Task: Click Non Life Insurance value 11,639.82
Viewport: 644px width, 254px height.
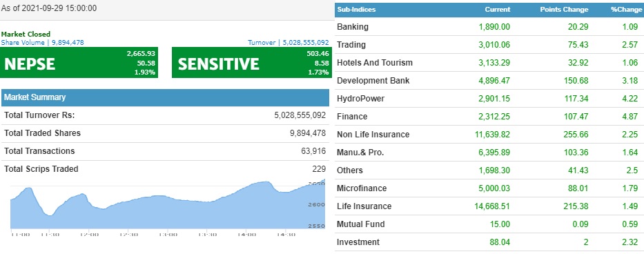Action: [x=492, y=135]
